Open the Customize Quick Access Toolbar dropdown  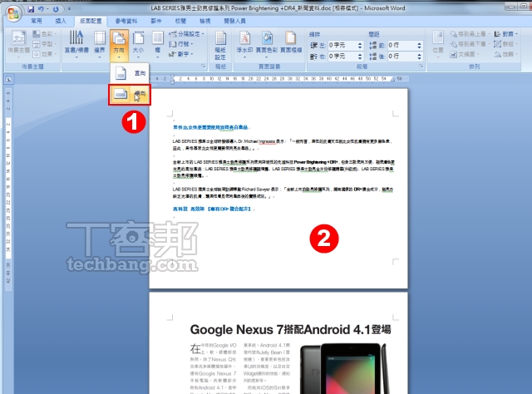coord(69,9)
